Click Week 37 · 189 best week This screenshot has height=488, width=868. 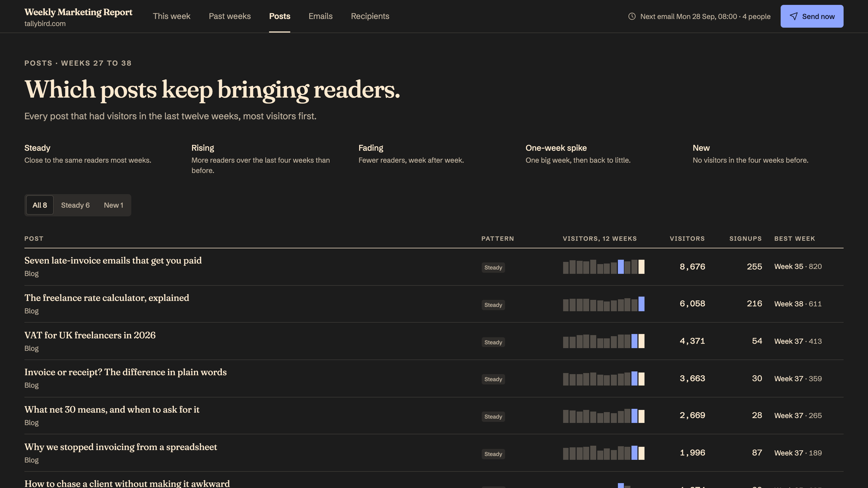pyautogui.click(x=798, y=453)
